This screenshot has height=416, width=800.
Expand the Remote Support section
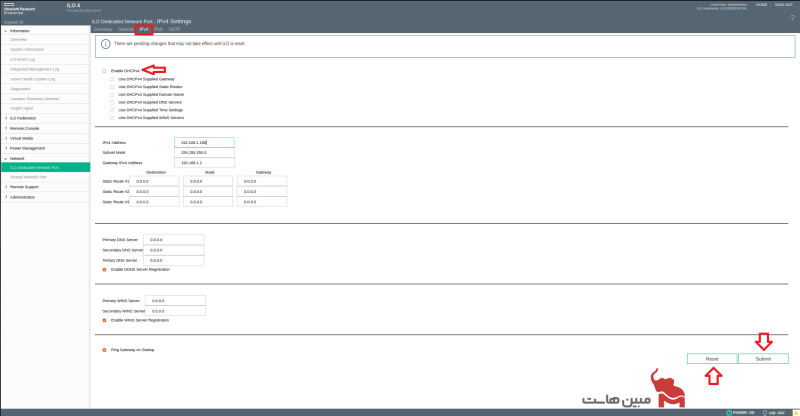(x=6, y=187)
